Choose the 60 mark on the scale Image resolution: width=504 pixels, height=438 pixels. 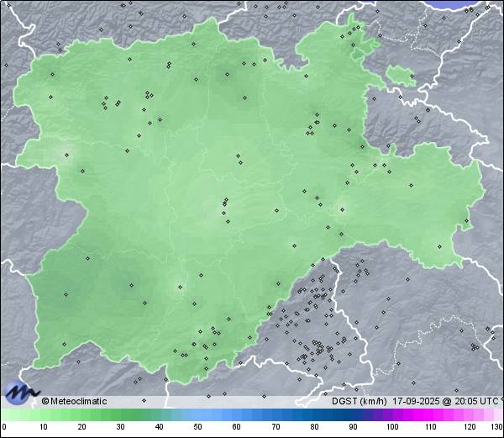point(237,427)
